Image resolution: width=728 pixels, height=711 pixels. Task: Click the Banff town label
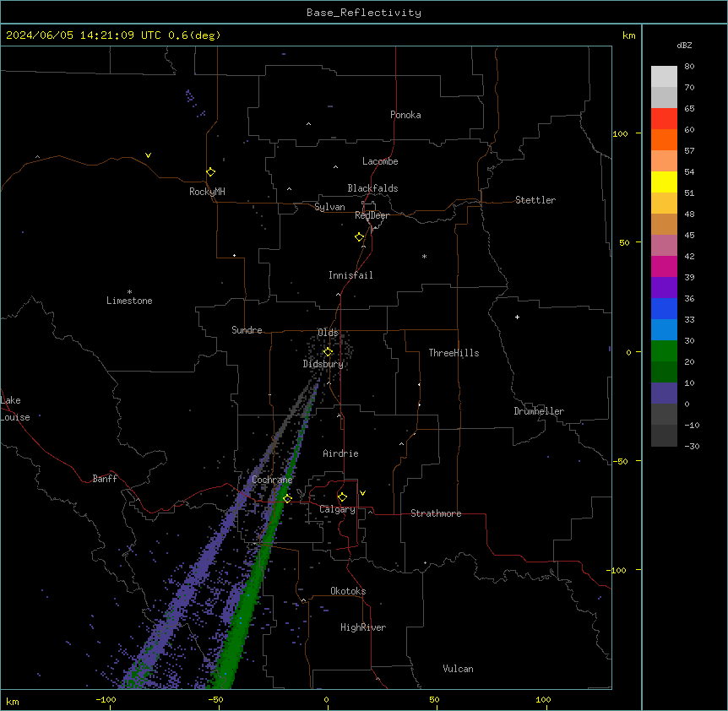coord(105,479)
